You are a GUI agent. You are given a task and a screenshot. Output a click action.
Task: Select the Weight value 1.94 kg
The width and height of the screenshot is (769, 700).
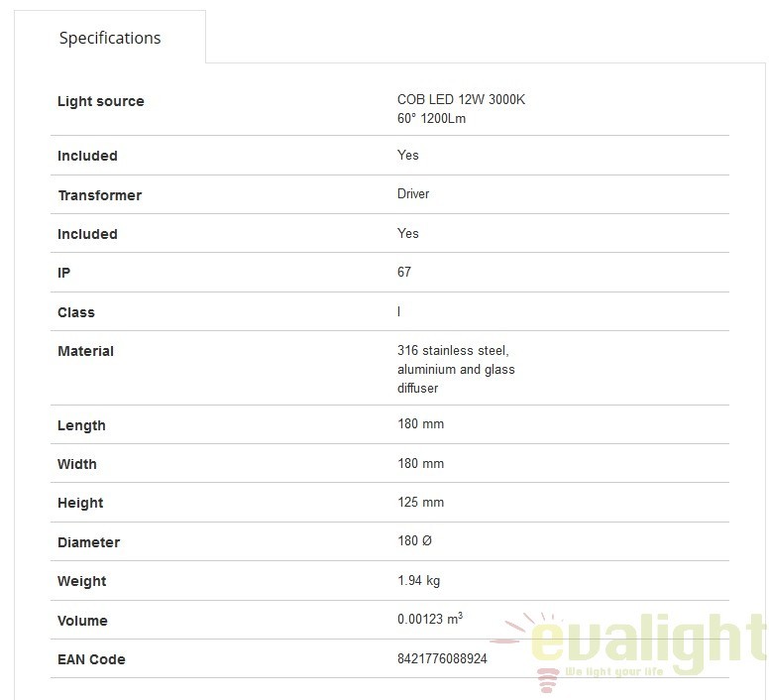pyautogui.click(x=418, y=581)
